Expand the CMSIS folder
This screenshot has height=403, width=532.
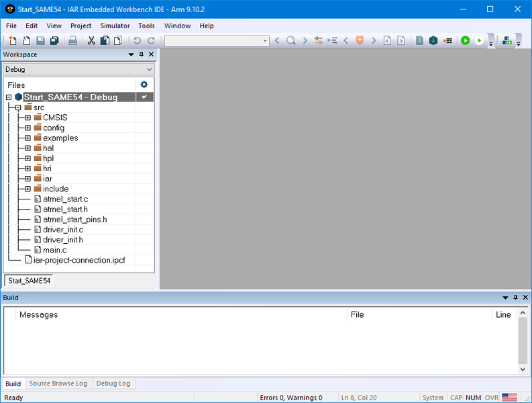point(28,118)
